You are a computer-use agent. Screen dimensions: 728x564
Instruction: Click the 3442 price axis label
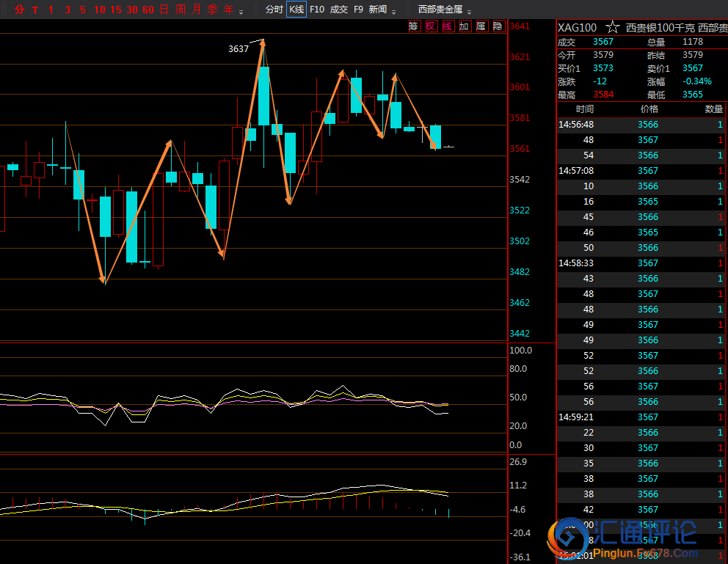pos(520,334)
